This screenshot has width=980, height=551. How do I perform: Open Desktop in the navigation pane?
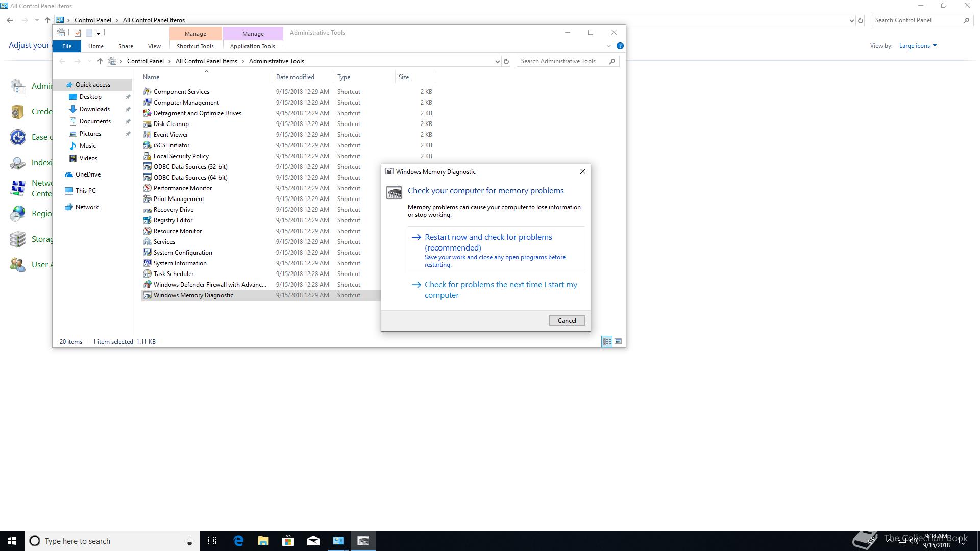pos(90,97)
